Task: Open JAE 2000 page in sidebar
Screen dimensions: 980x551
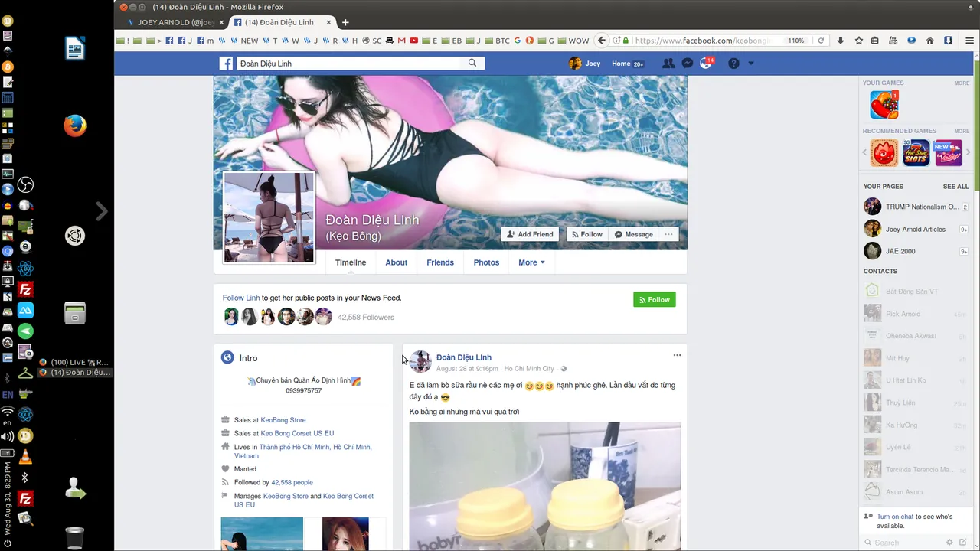Action: coord(916,251)
